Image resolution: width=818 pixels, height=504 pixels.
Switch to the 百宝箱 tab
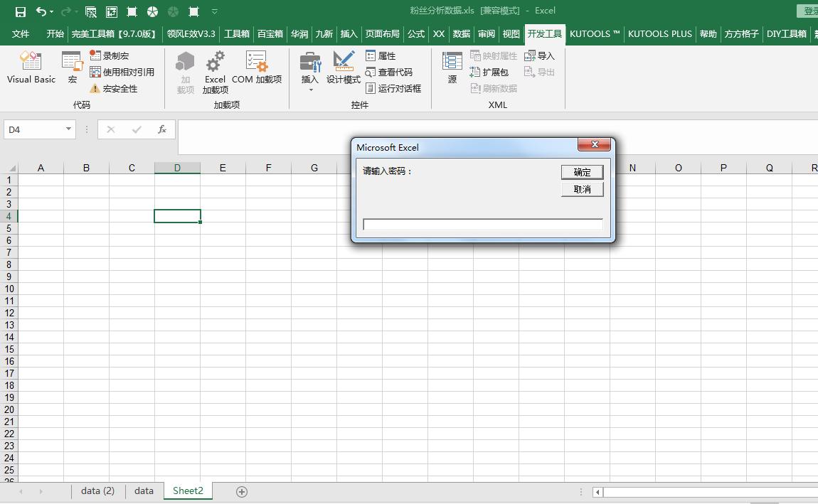(x=270, y=34)
